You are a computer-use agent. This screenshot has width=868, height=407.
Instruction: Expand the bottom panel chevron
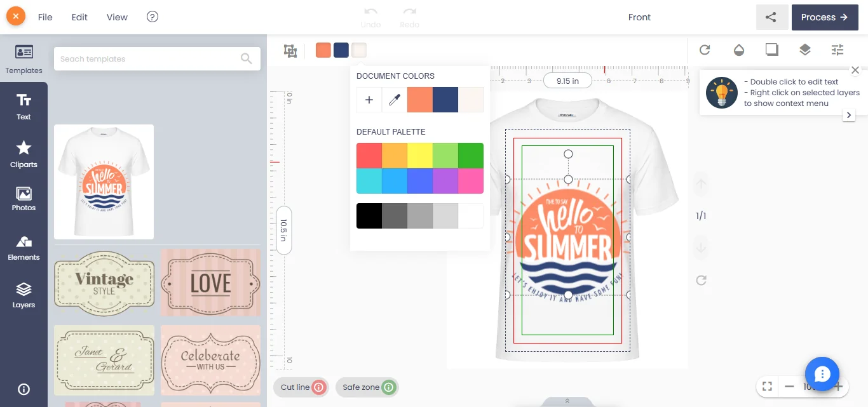tap(567, 401)
